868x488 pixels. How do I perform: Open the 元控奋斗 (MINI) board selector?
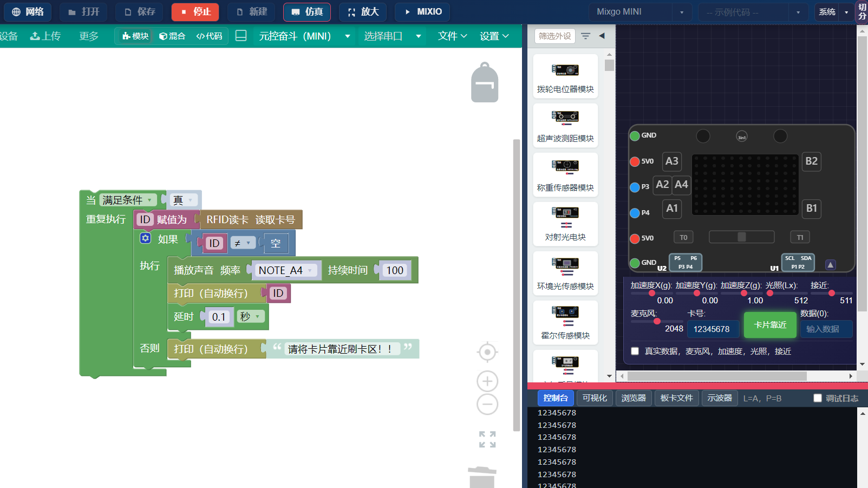[304, 36]
